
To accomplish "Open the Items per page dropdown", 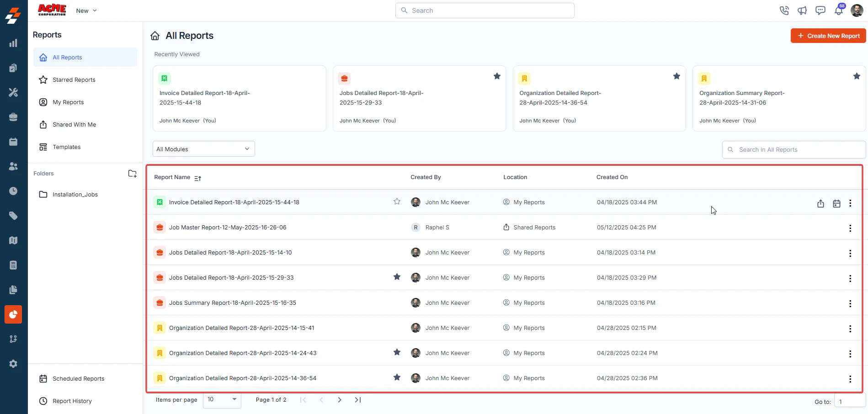I will pos(222,399).
